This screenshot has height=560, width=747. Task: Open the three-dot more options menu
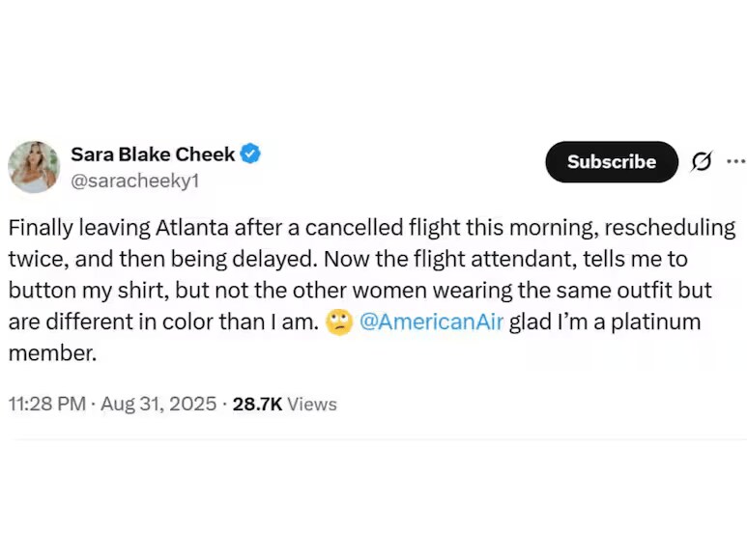pos(735,162)
